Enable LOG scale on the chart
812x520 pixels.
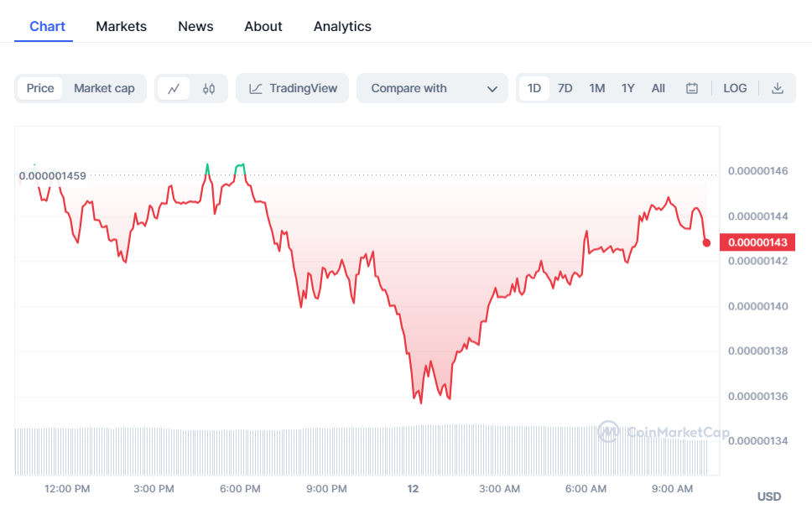(x=735, y=88)
